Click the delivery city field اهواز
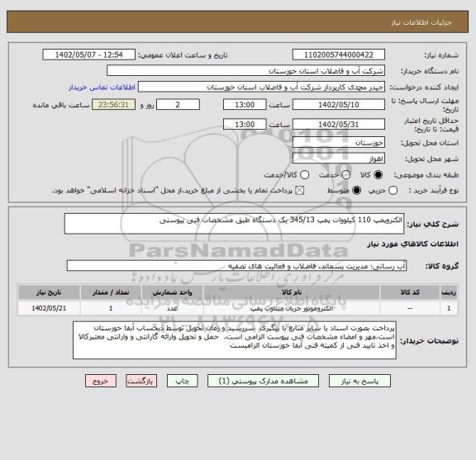Image resolution: width=476 pixels, height=460 pixels. (x=339, y=159)
